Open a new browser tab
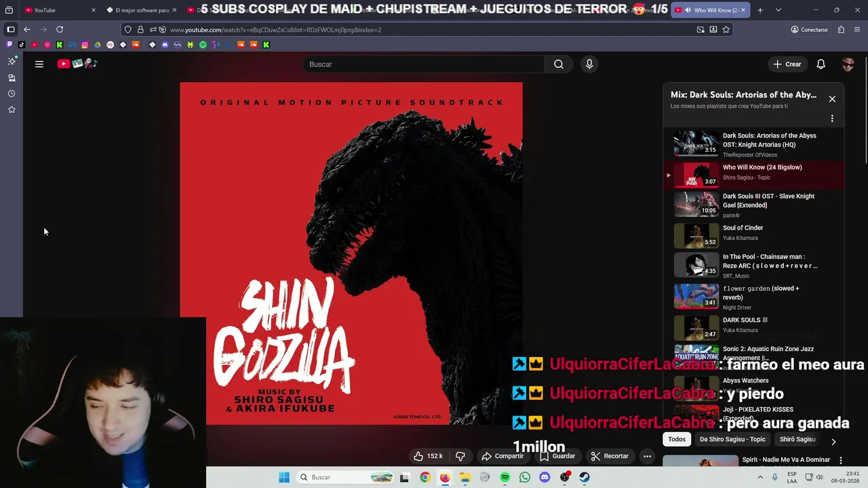This screenshot has height=488, width=868. [x=760, y=10]
